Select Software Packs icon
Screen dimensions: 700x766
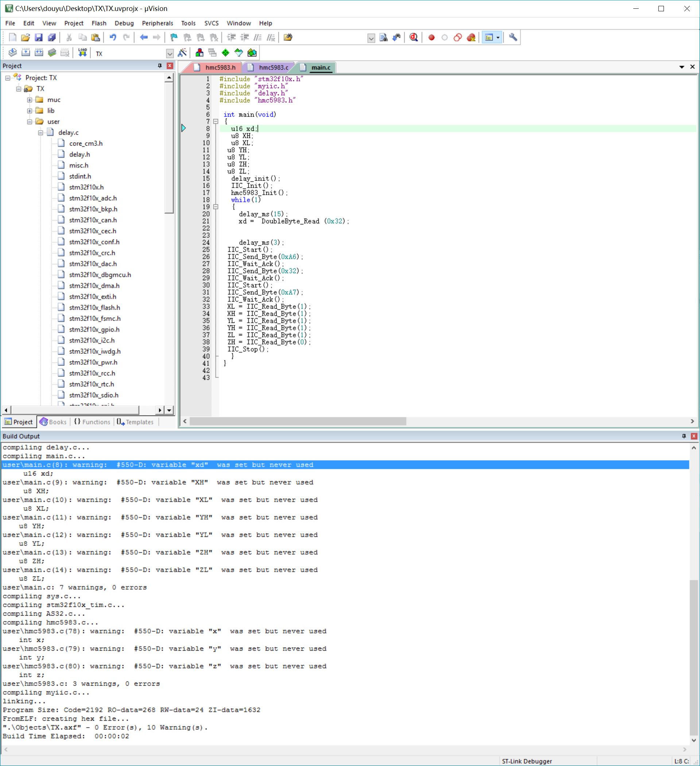(x=239, y=53)
